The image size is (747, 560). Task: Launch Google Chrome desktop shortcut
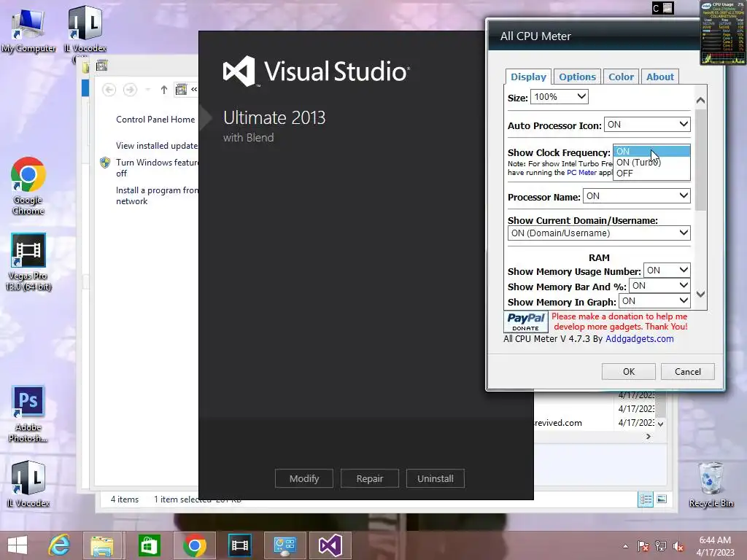28,186
